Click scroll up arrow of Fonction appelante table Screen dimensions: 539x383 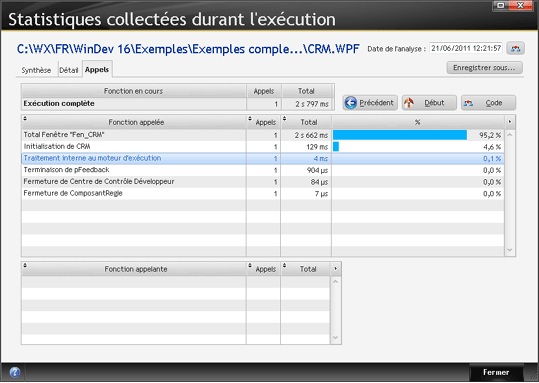pos(336,282)
